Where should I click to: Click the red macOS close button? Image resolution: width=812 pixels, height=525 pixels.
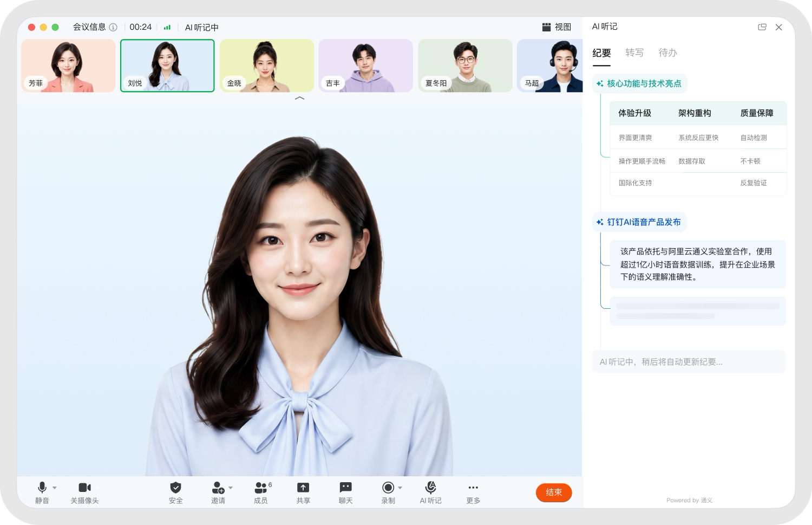31,27
